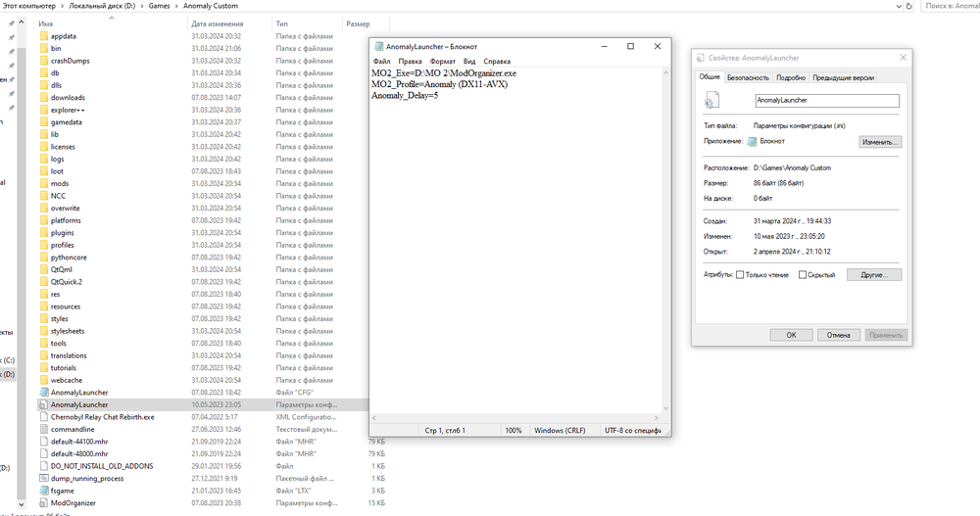Select the plugins folder icon
Image resolution: width=980 pixels, height=516 pixels.
[44, 233]
